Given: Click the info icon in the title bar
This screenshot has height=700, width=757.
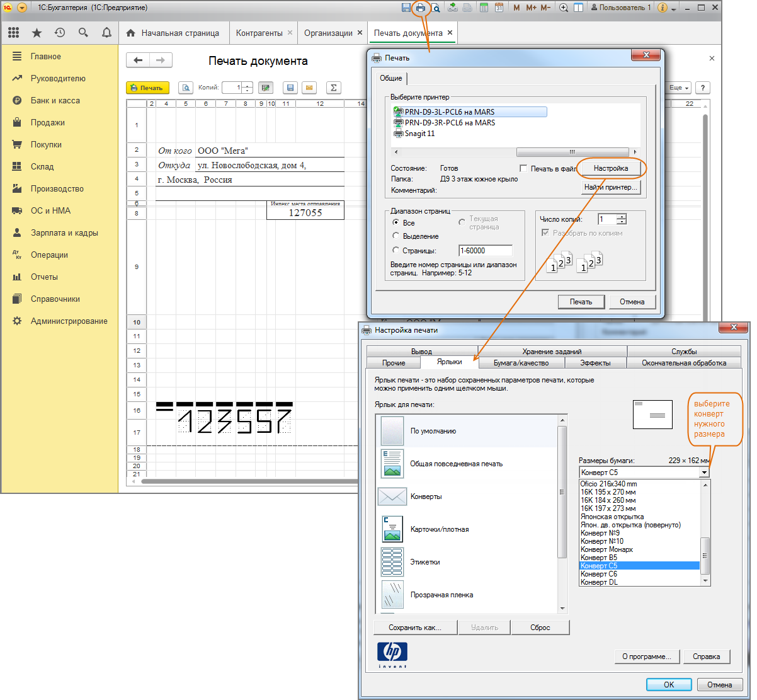Looking at the screenshot, I should point(663,8).
